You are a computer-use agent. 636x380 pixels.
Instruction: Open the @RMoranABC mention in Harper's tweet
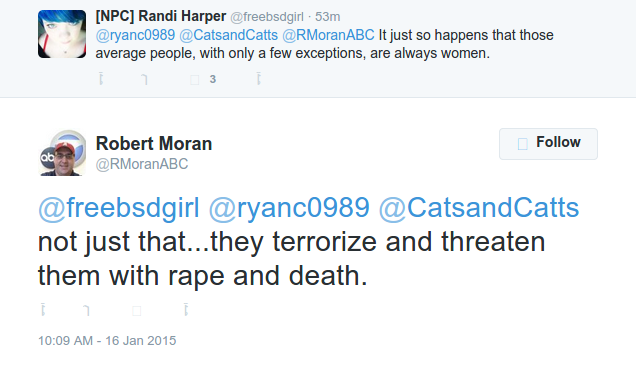(x=328, y=35)
